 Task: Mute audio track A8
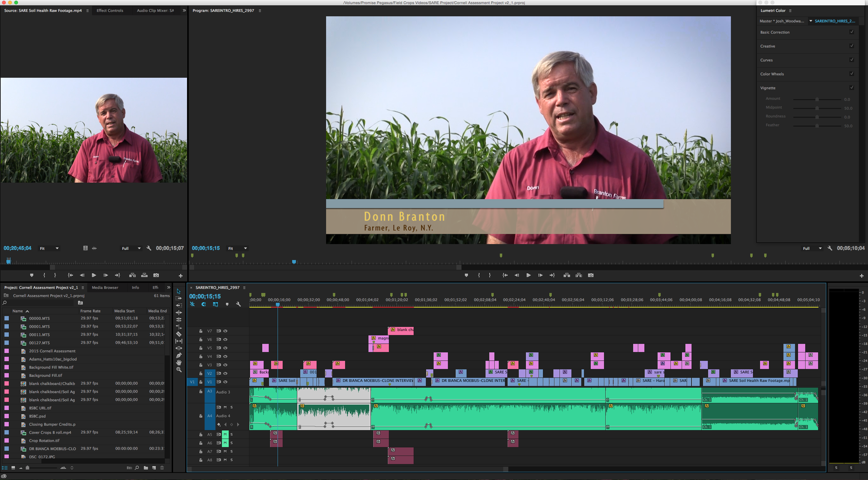click(x=225, y=460)
